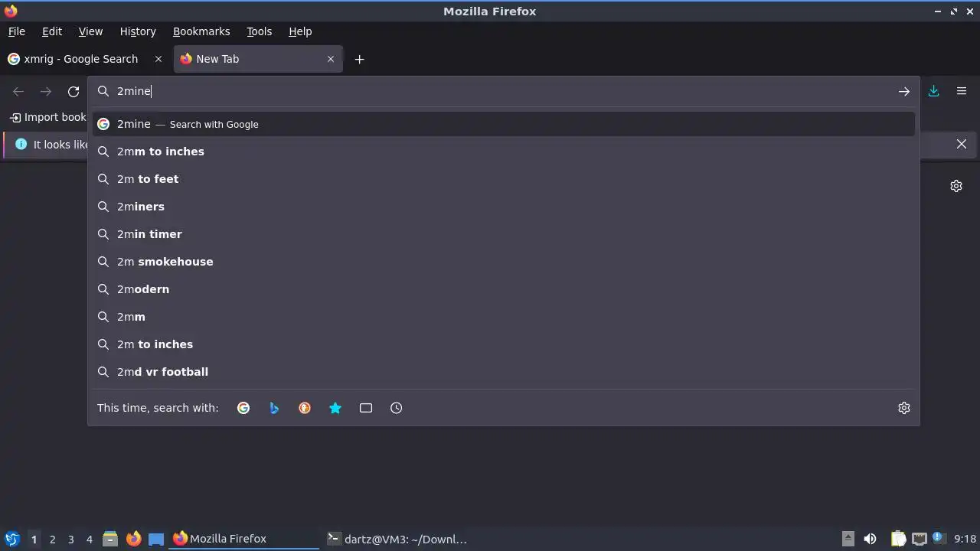Open search settings gear in suggestion panel

tap(904, 408)
